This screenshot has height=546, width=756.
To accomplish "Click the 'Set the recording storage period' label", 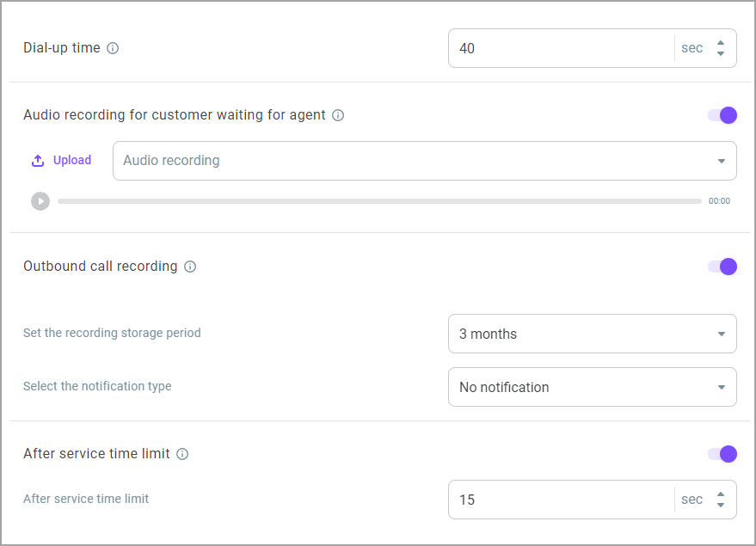I will pyautogui.click(x=112, y=333).
